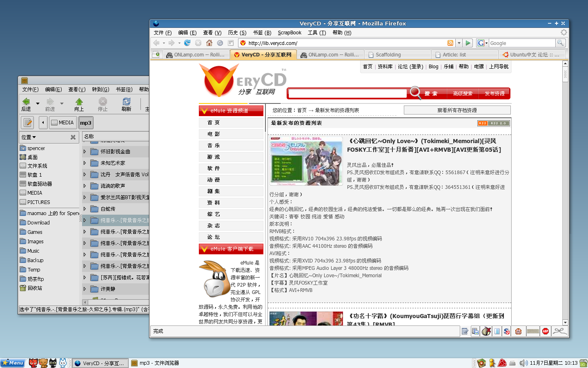Expand the 许美静 folder row
The height and width of the screenshot is (368, 588).
click(85, 289)
